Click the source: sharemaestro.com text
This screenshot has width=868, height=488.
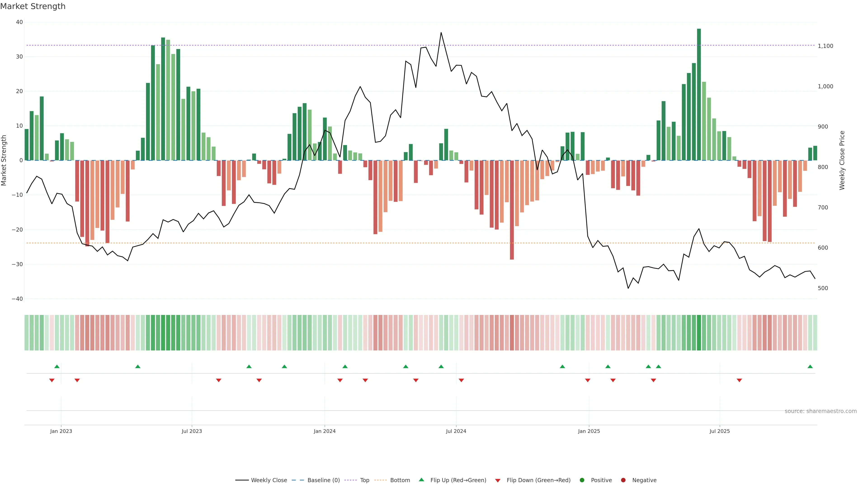tap(821, 411)
